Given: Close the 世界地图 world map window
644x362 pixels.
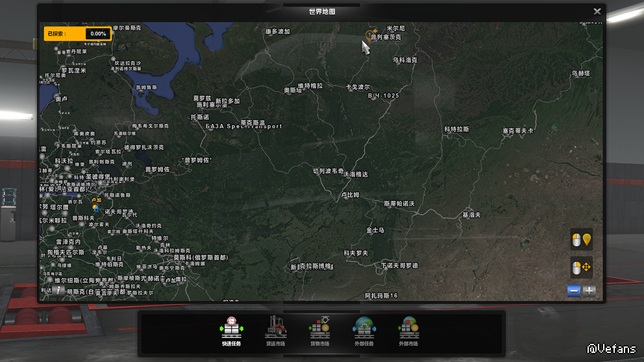Looking at the screenshot, I should tap(597, 12).
